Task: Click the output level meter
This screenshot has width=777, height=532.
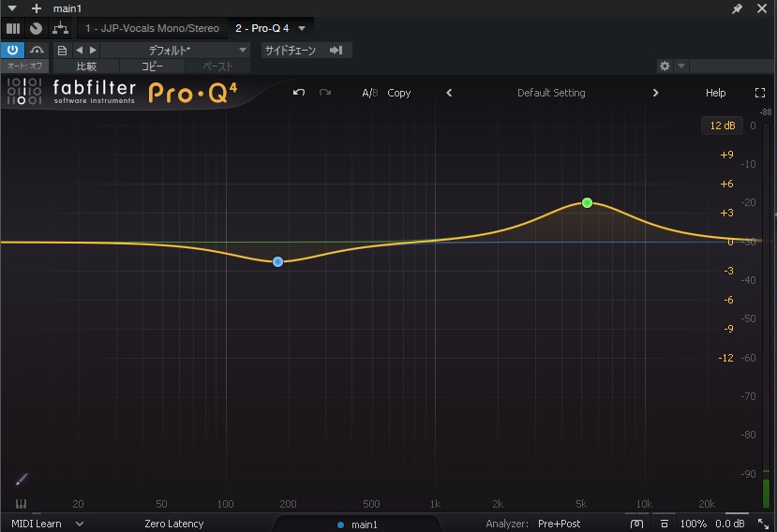Action: pyautogui.click(x=766, y=315)
